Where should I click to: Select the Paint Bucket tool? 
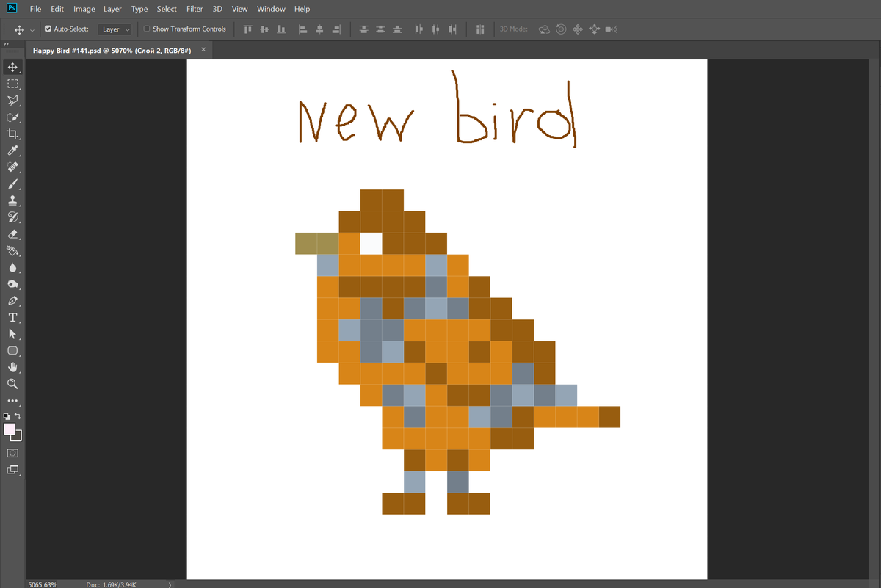point(12,251)
